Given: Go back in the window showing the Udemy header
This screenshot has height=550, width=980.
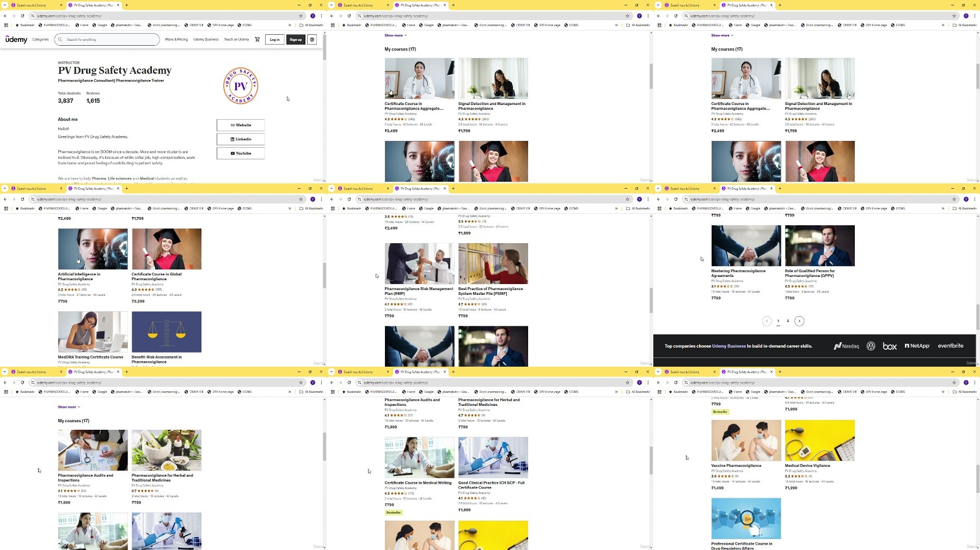Looking at the screenshot, I should pyautogui.click(x=5, y=16).
